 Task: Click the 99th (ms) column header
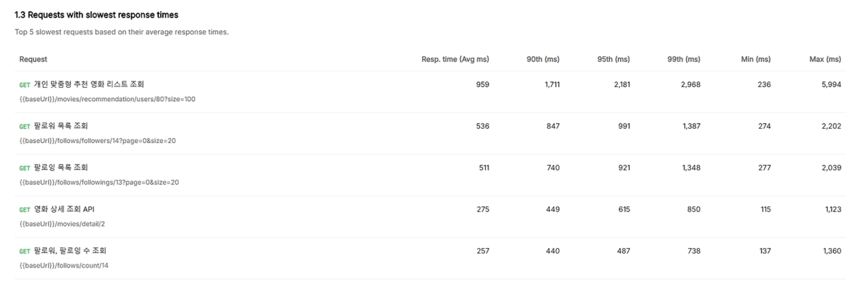[683, 59]
